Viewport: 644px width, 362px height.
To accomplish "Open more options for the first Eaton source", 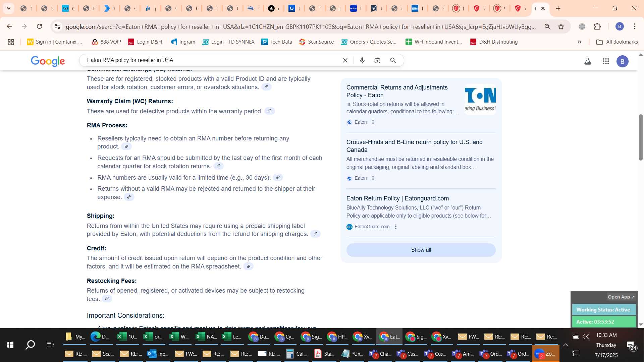I will point(373,122).
